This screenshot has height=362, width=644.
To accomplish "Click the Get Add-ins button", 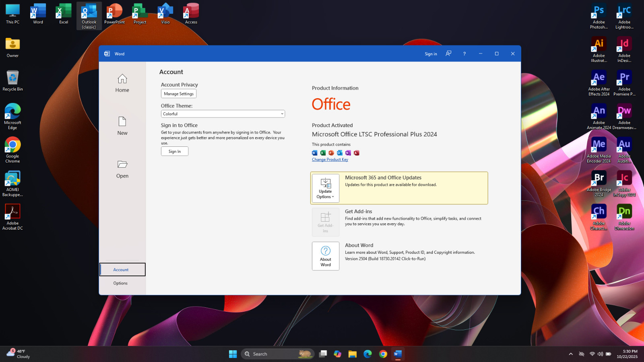I will tap(326, 222).
